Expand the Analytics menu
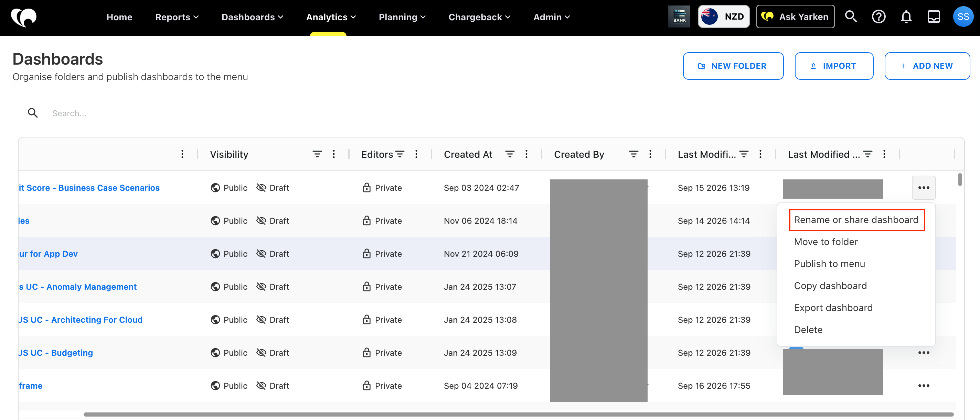Screen dimensions: 980x420 point(331,17)
